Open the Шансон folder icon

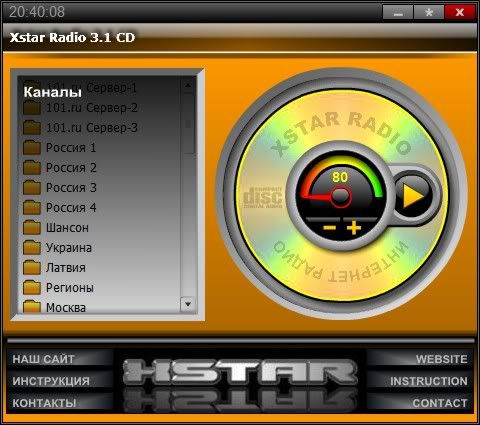32,228
